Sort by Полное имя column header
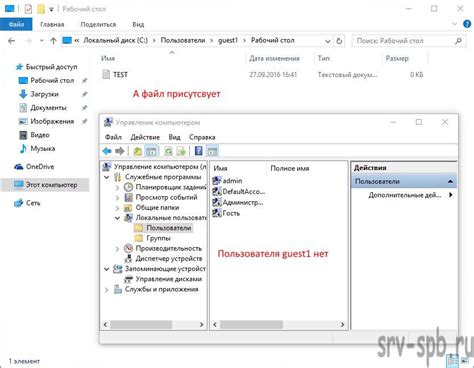This screenshot has width=474, height=368. pyautogui.click(x=289, y=168)
